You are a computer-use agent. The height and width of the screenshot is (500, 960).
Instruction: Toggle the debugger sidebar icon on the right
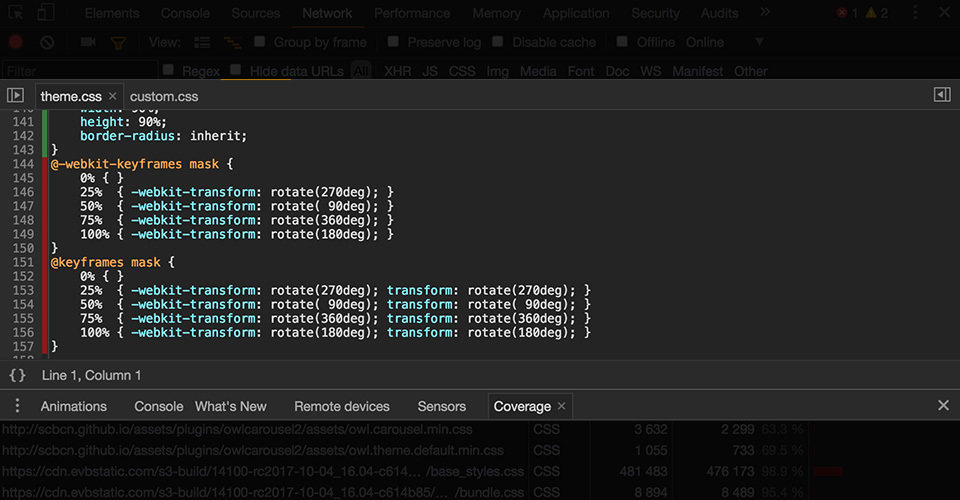942,94
